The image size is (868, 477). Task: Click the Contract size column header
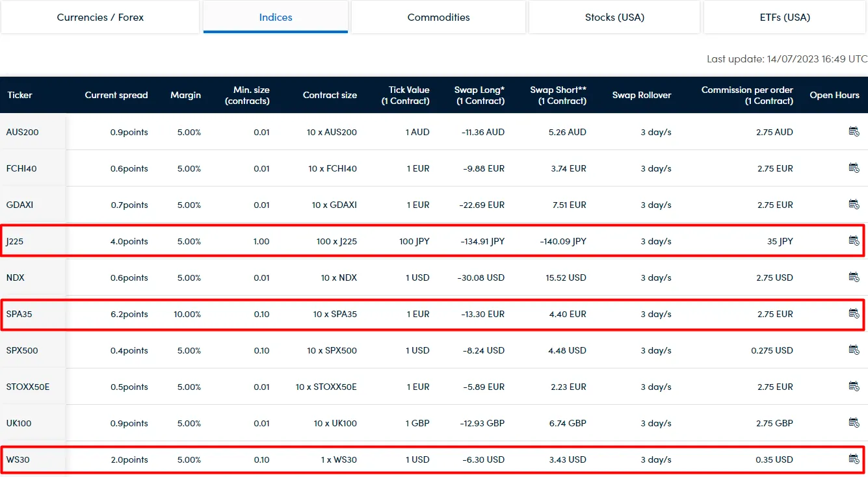point(330,95)
